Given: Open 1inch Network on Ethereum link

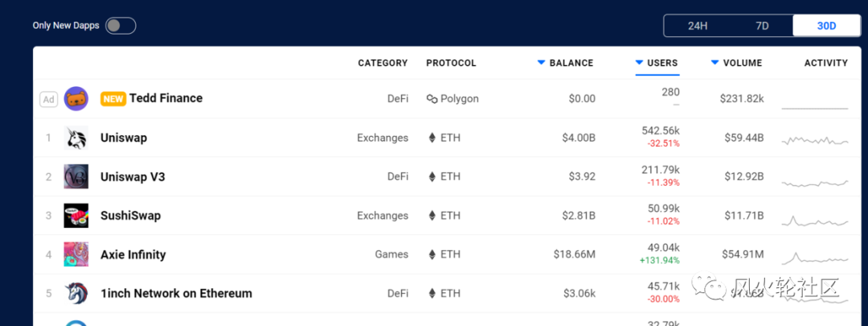Looking at the screenshot, I should pyautogui.click(x=176, y=293).
